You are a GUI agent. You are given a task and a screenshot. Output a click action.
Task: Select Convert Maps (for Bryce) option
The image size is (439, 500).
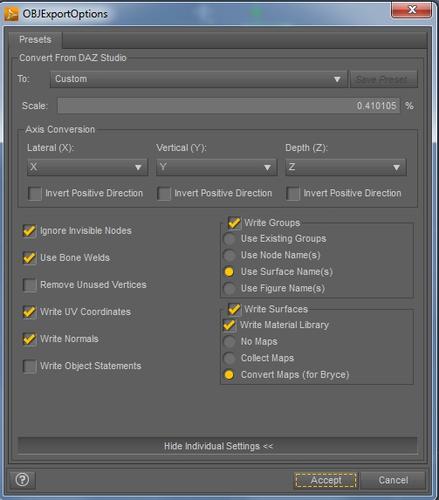pos(229,375)
